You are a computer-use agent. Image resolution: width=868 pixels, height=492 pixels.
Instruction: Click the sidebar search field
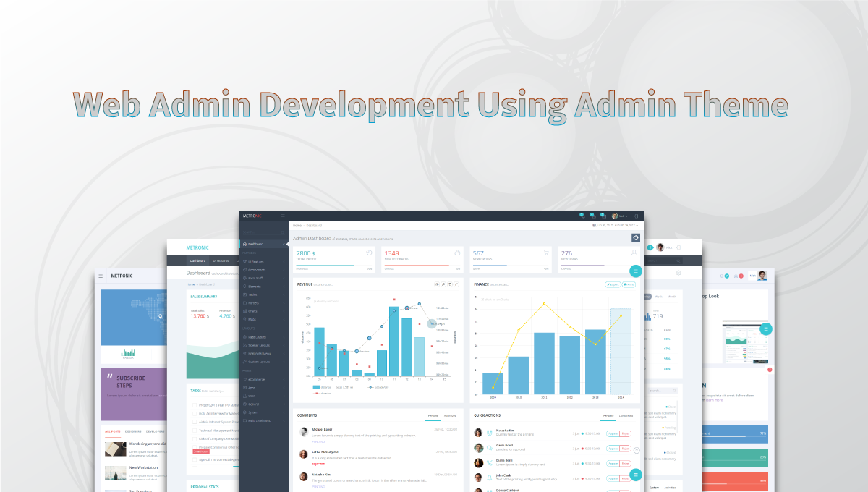(x=263, y=232)
